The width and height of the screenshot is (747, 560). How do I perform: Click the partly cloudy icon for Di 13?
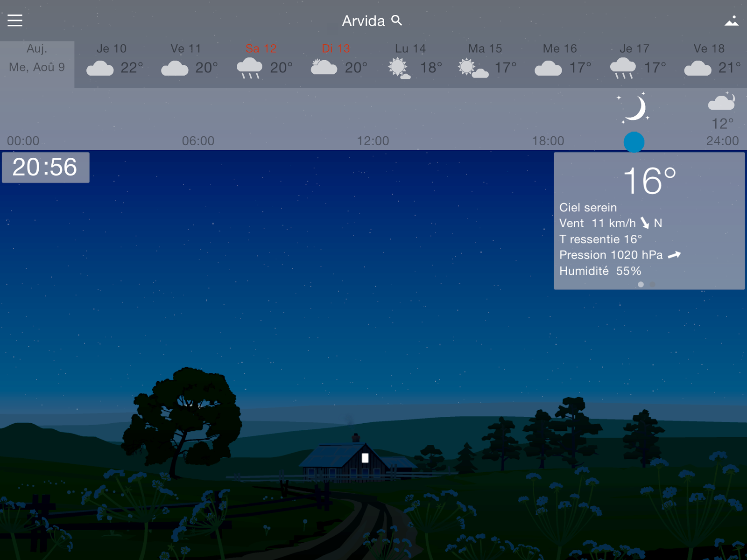324,67
